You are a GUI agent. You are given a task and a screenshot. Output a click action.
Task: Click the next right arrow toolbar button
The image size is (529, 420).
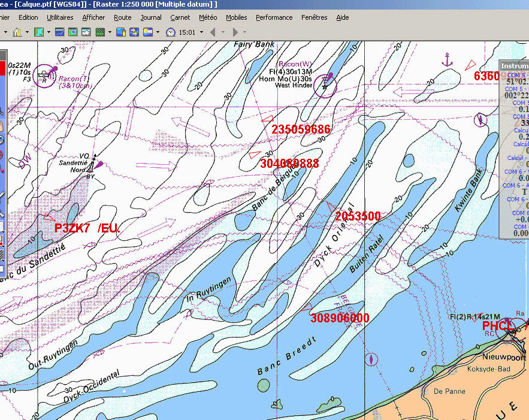(x=235, y=32)
